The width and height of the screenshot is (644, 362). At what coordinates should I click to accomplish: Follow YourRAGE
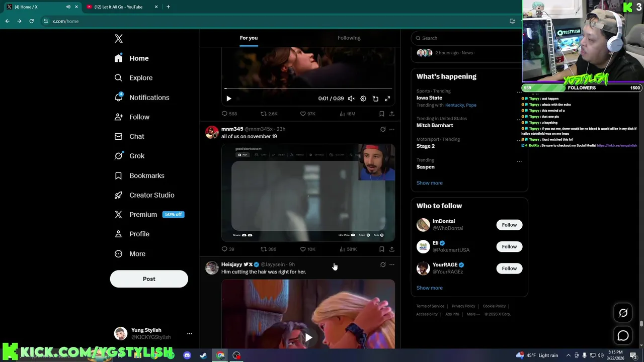pos(509,268)
